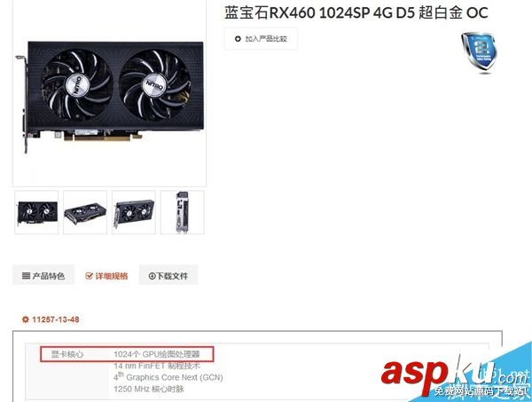Select the I/O bracket side-view thumbnail
532x402 pixels.
183,212
